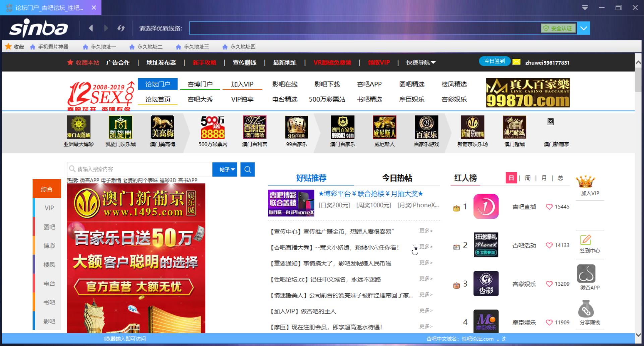Click the route address input field
This screenshot has width=644, height=346.
(365, 28)
